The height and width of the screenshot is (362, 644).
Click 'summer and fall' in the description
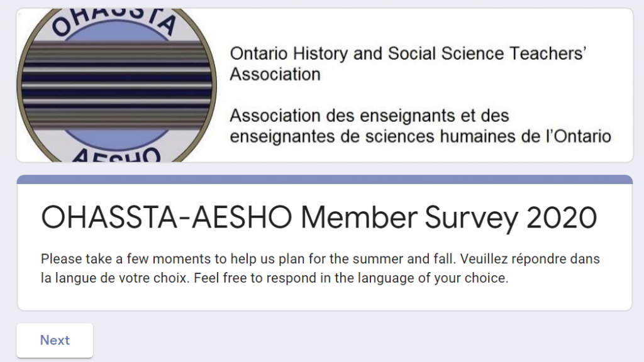[x=403, y=259]
